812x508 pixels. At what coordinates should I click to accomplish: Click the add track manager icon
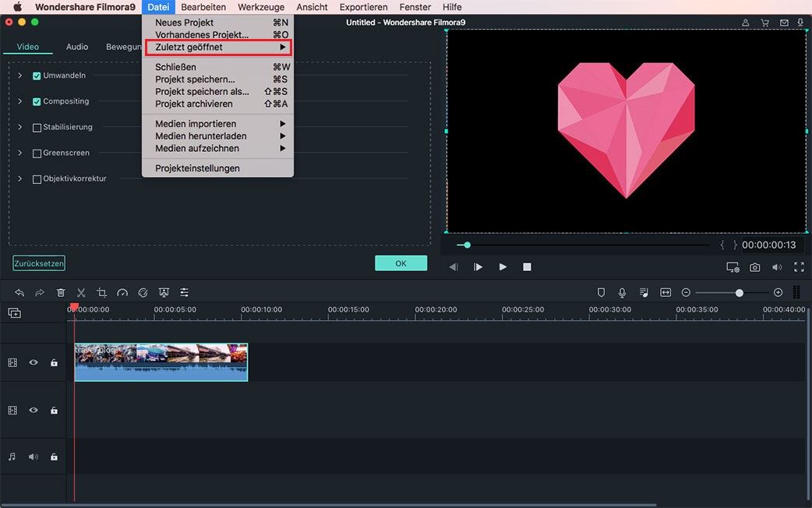pyautogui.click(x=15, y=312)
